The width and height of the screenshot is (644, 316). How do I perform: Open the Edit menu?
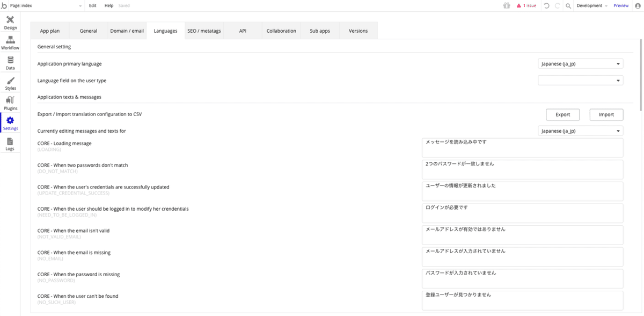click(93, 5)
